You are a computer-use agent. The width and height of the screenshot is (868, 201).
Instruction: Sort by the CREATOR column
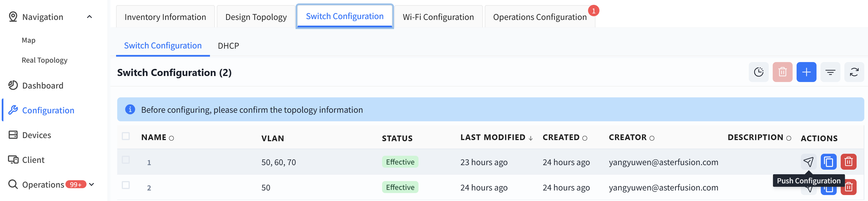632,138
